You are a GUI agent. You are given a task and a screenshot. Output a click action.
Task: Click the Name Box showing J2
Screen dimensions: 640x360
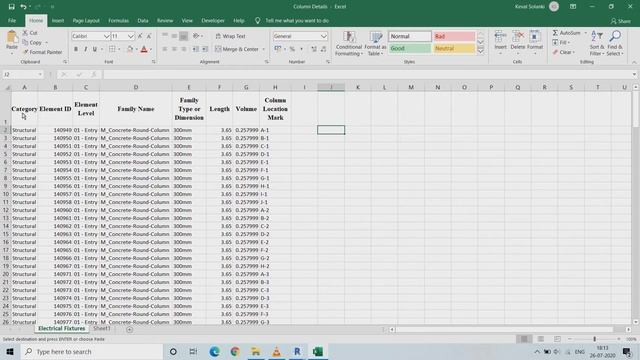tap(23, 74)
